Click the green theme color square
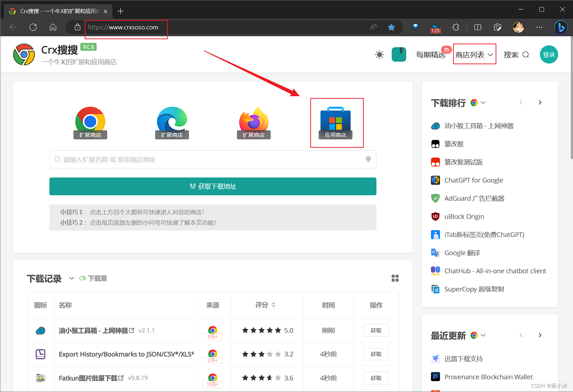The height and width of the screenshot is (392, 573). (399, 55)
